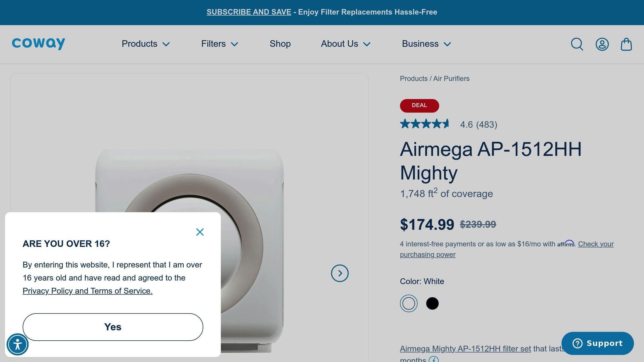Select the black color option
The image size is (644, 362).
[x=432, y=303]
